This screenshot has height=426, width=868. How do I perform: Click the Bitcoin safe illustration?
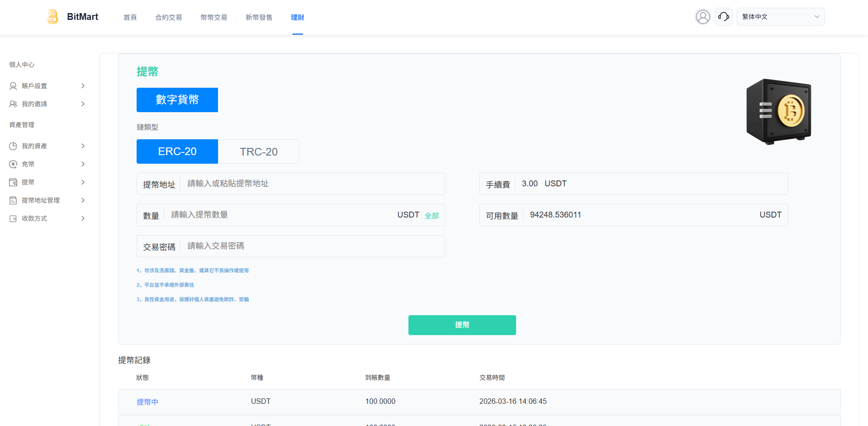point(778,111)
